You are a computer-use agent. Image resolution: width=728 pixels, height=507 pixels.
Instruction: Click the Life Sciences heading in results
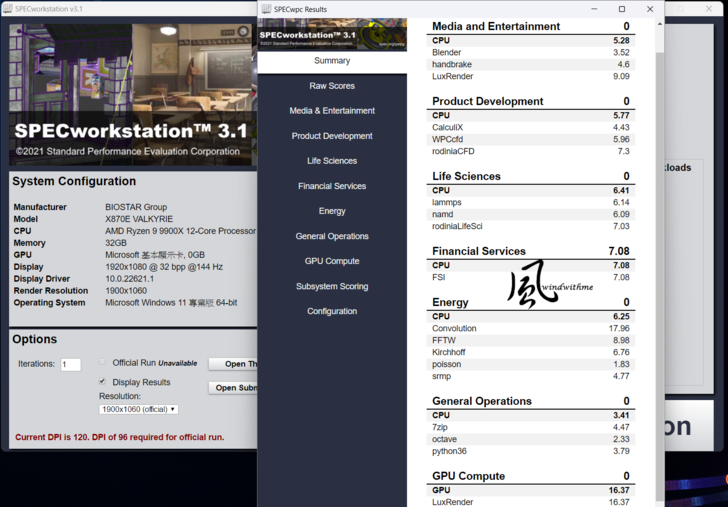(466, 176)
